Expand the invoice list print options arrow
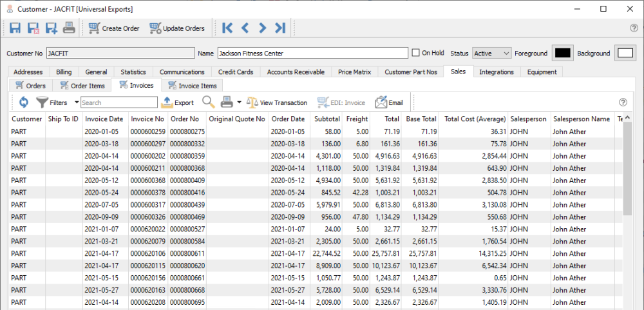644x310 pixels. tap(239, 102)
